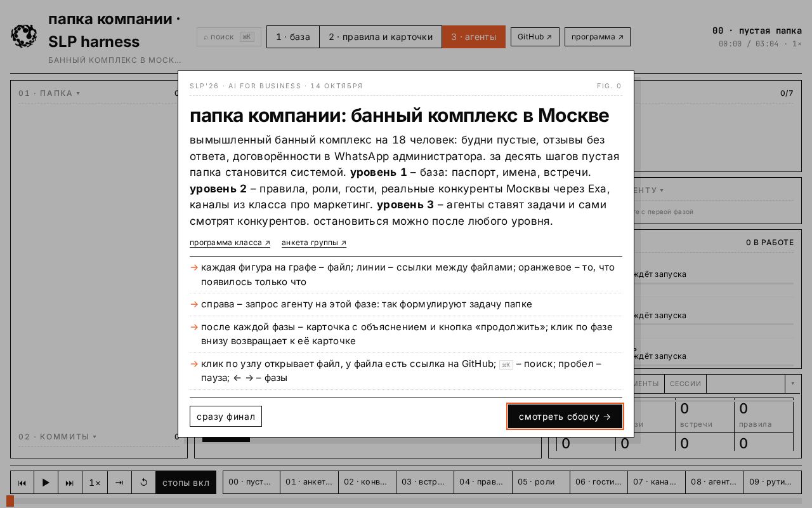The height and width of the screenshot is (508, 812).
Task: Click the «правила» counter cell
Action: click(764, 416)
